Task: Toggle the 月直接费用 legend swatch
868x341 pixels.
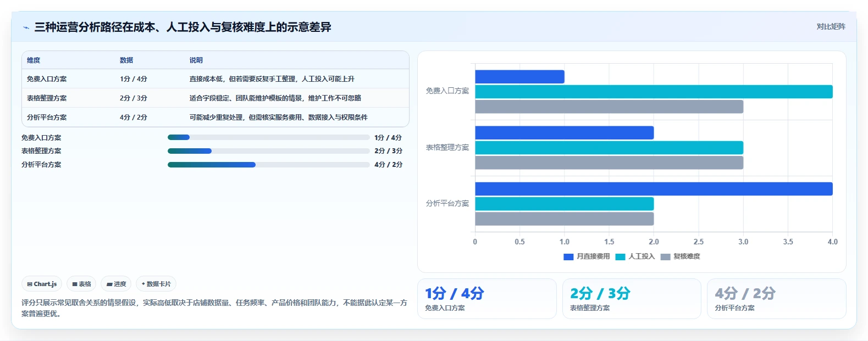Action: 568,256
